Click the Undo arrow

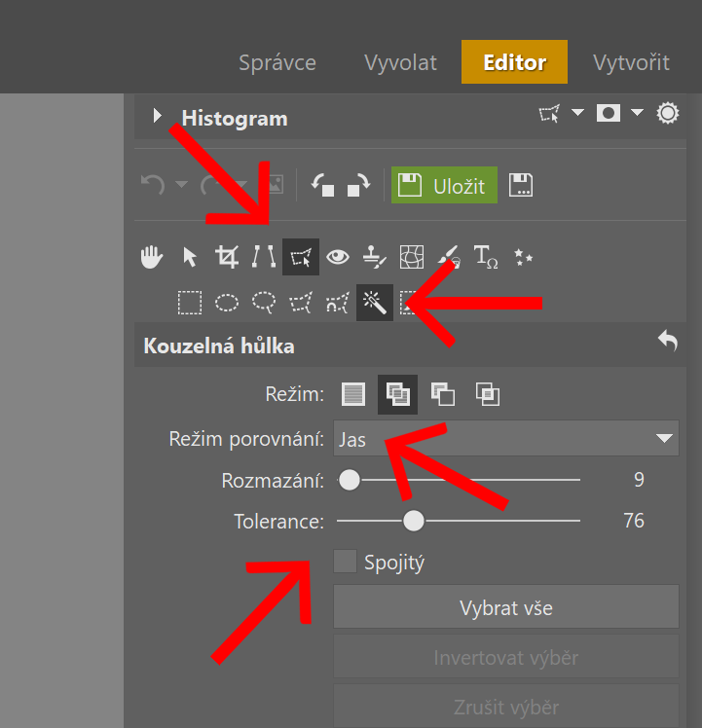[153, 185]
